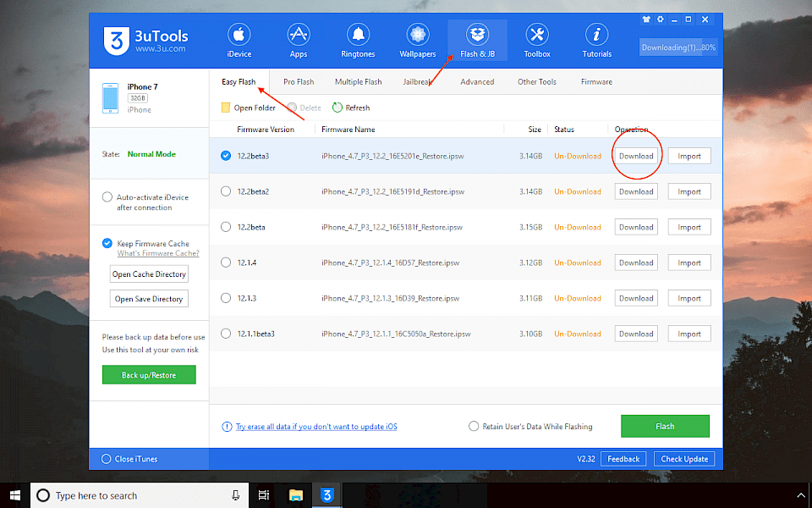Switch to the Easy Flash tab
Image resolution: width=812 pixels, height=508 pixels.
[x=239, y=82]
